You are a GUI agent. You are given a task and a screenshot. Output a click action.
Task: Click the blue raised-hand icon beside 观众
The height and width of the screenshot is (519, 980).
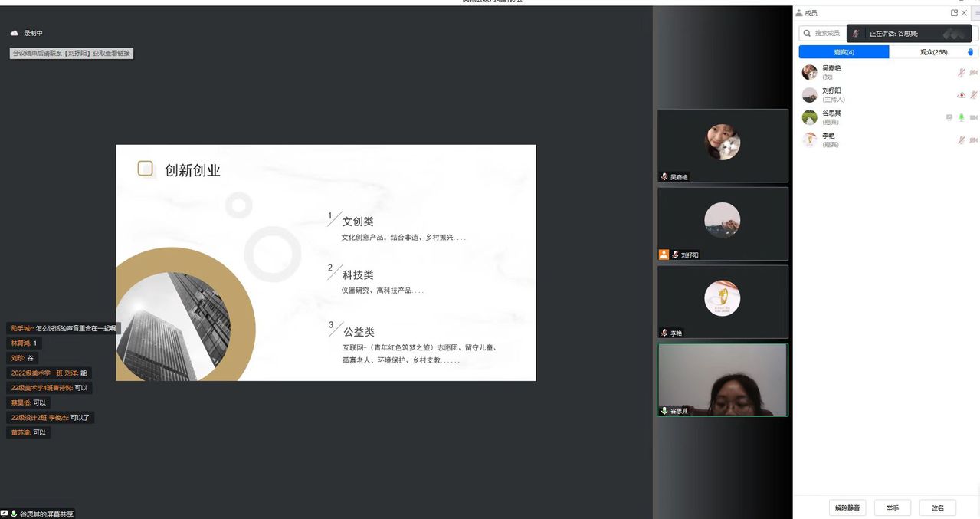(x=970, y=52)
